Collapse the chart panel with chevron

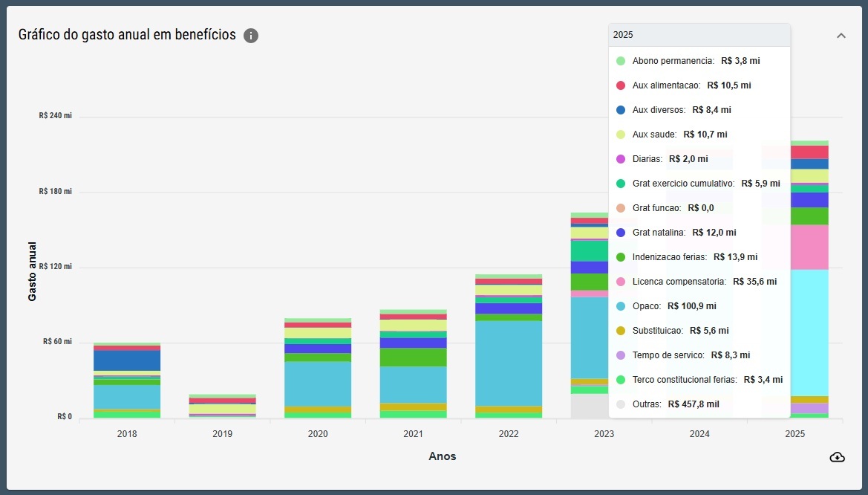841,36
